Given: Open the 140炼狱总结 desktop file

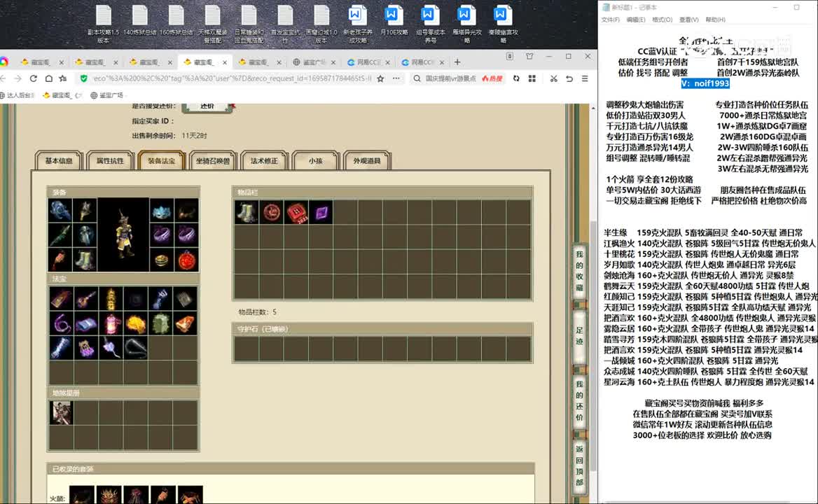Looking at the screenshot, I should click(140, 21).
